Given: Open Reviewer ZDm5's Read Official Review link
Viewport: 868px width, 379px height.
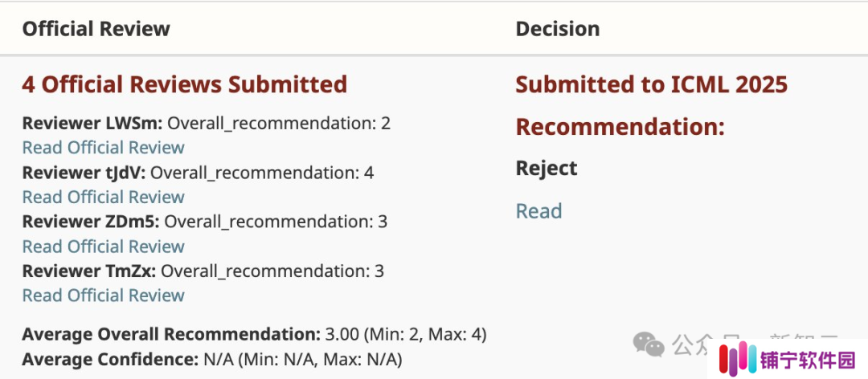Looking at the screenshot, I should click(104, 247).
